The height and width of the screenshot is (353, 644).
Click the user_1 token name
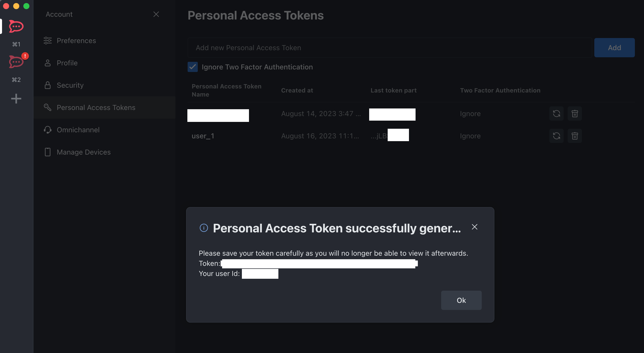pyautogui.click(x=203, y=136)
